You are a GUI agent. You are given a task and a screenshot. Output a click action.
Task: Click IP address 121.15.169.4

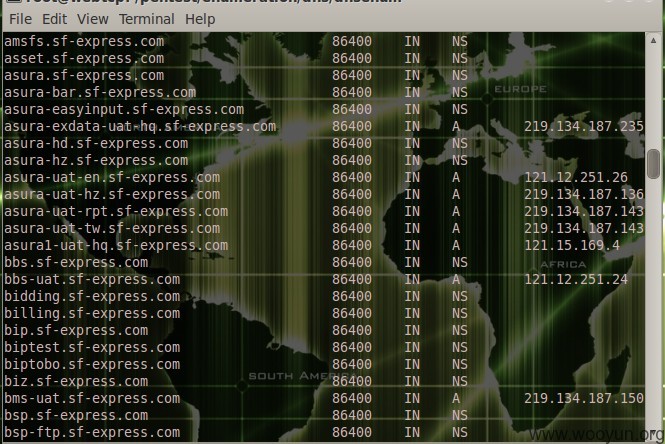(x=572, y=245)
